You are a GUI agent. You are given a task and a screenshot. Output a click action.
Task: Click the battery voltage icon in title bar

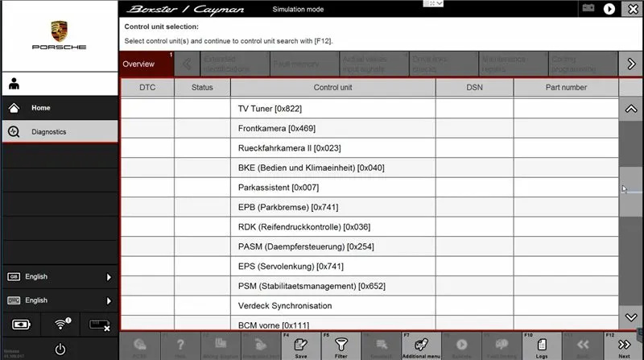tap(588, 8)
